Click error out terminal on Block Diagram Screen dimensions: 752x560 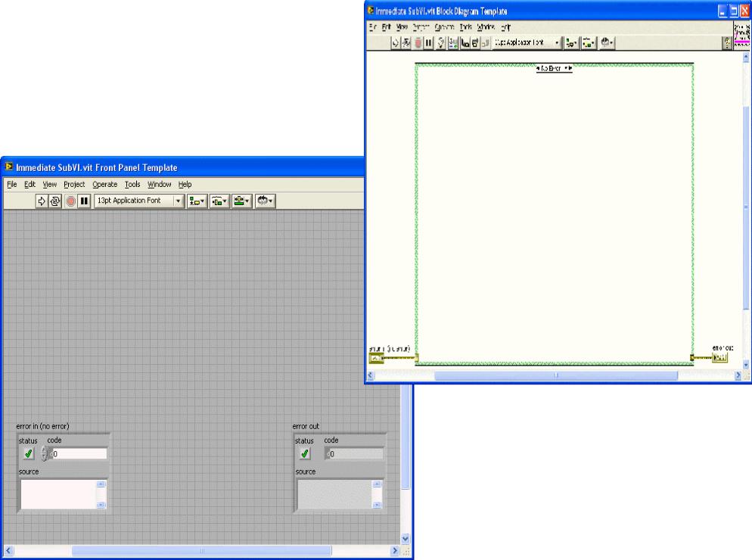[719, 357]
